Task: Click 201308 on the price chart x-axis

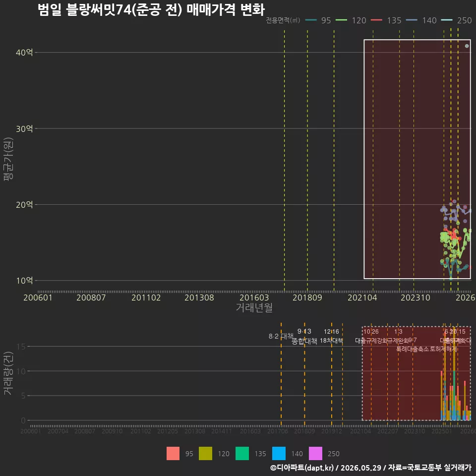Action: pyautogui.click(x=199, y=297)
